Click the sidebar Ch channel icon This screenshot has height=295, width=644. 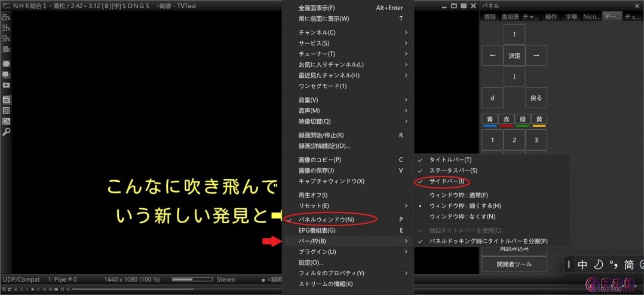point(6,121)
